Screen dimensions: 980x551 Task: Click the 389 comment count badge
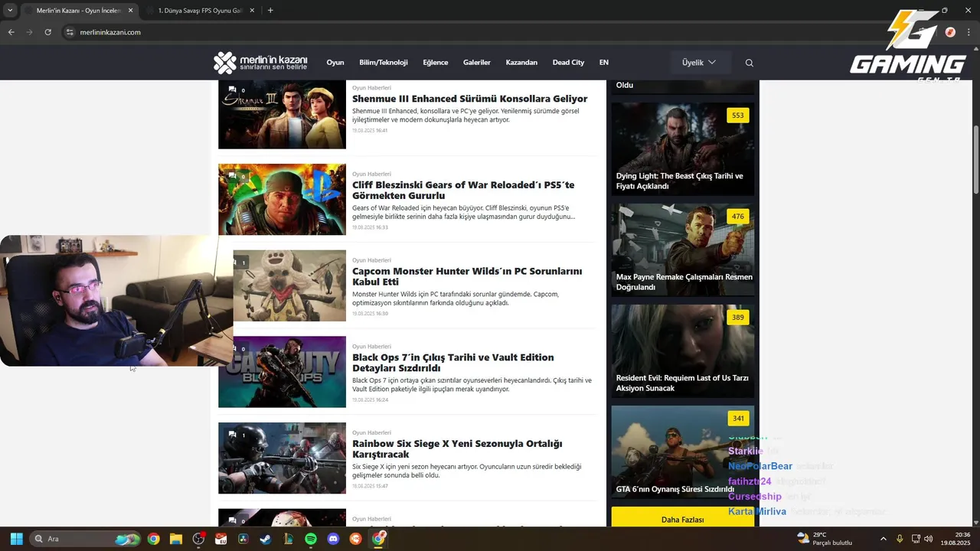[x=737, y=318]
